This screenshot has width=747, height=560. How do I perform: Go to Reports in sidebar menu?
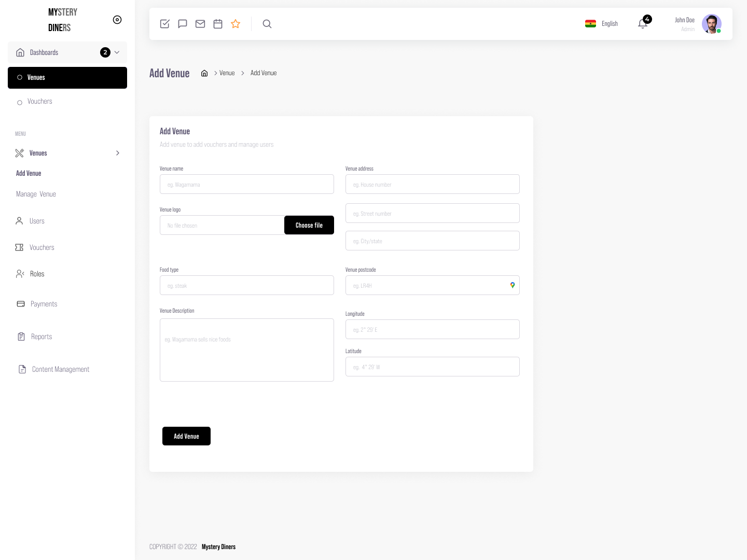pos(41,337)
